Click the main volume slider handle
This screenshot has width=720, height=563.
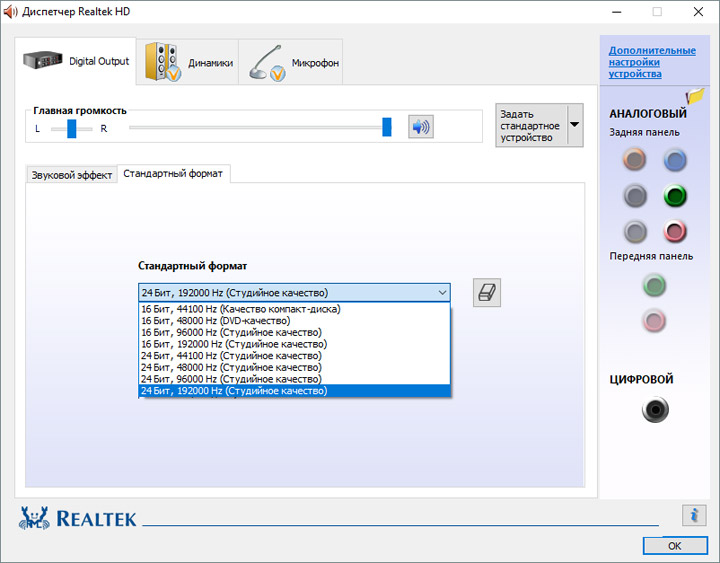click(x=387, y=127)
